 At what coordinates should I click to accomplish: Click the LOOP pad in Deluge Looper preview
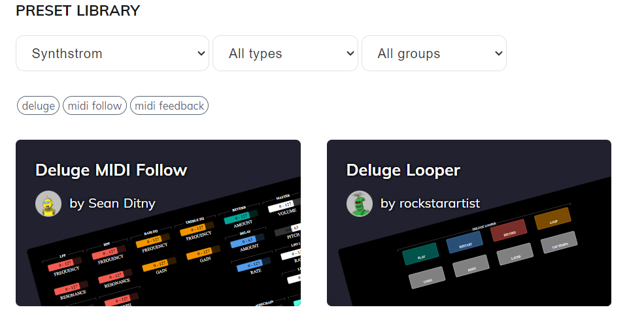point(553,219)
